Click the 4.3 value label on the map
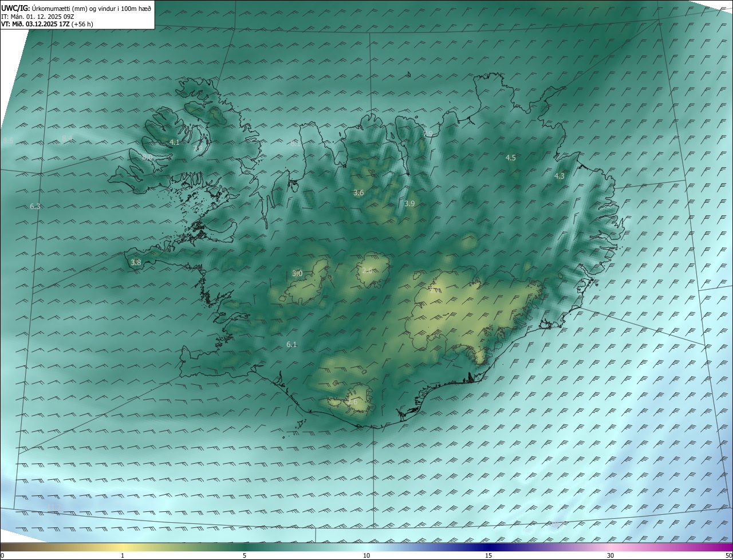 (559, 176)
